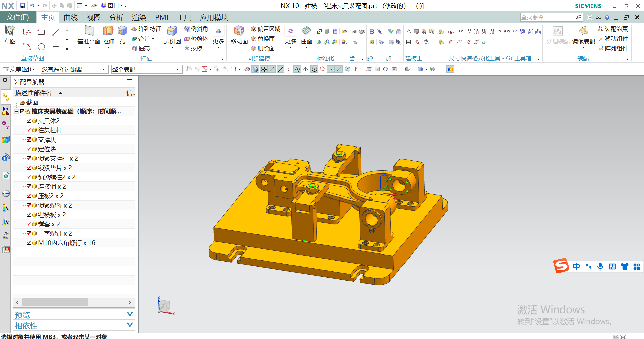This screenshot has height=339, width=644.
Task: Click the Offset Region (偏置区域) command
Action: 266,29
